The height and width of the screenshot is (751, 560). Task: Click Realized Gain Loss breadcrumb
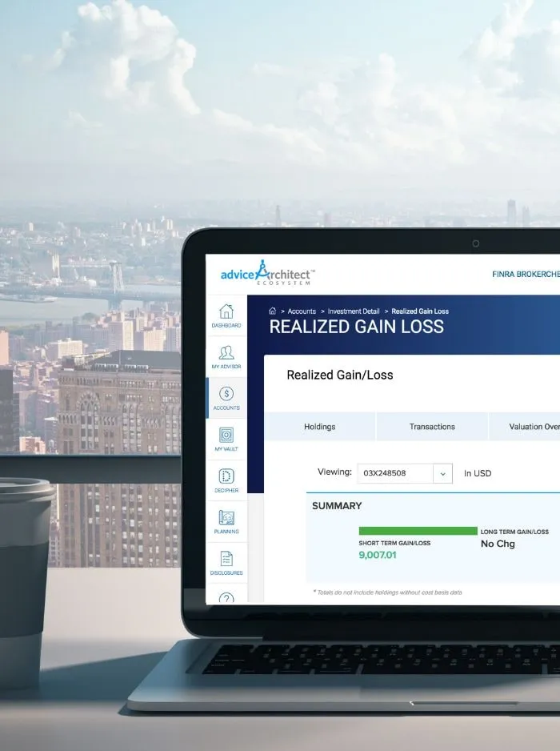[420, 311]
